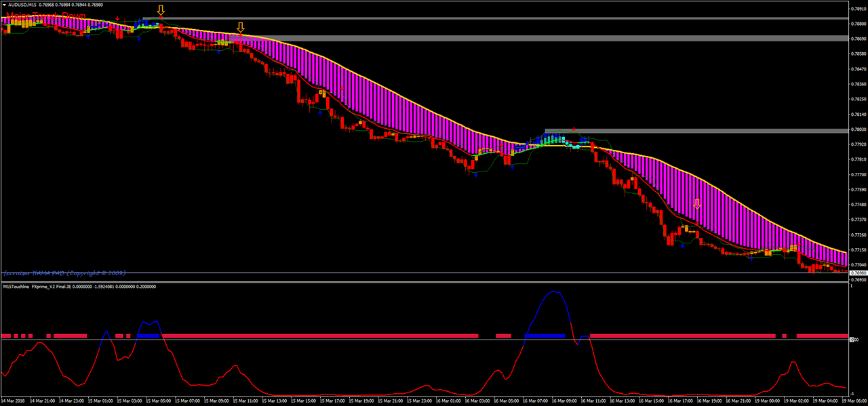The height and width of the screenshot is (406, 868).
Task: Select the M15Touchline indicator label
Action: pyautogui.click(x=17, y=286)
